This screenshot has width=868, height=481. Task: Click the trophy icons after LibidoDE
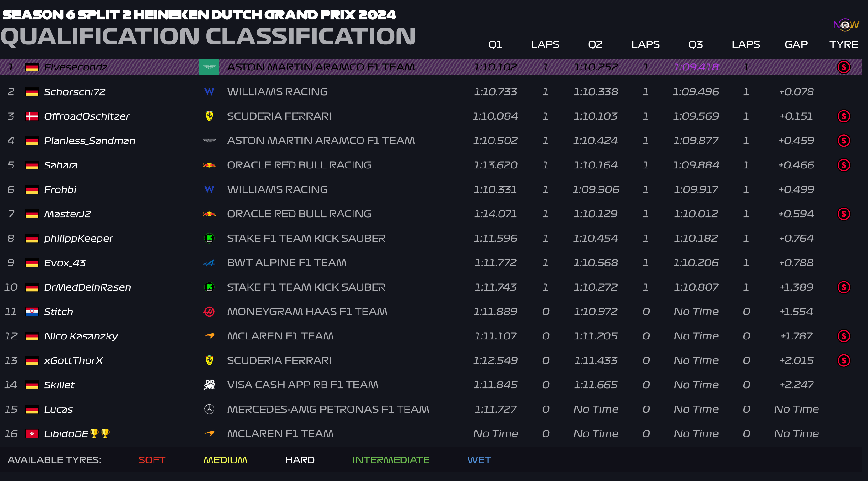[100, 433]
